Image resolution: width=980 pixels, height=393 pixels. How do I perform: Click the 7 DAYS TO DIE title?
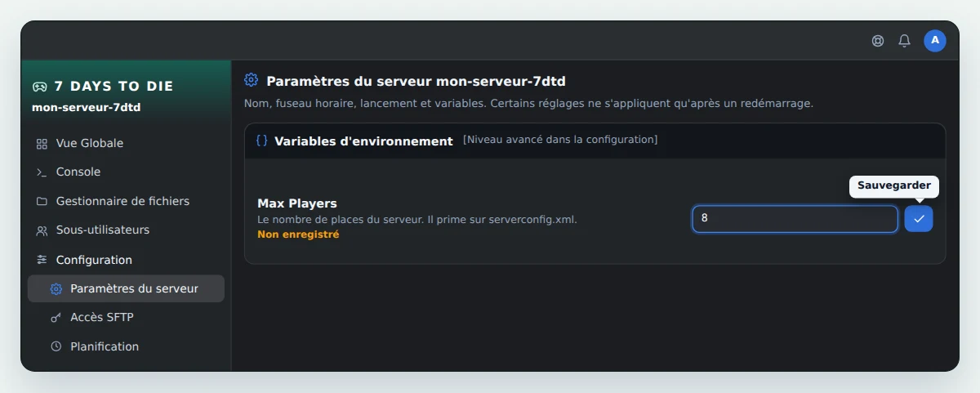click(x=114, y=86)
